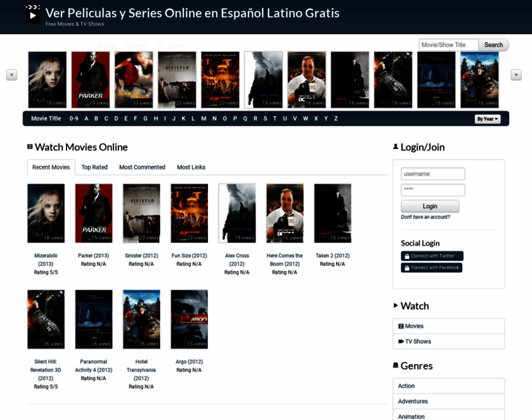The width and height of the screenshot is (532, 420).
Task: Click the Watch section play arrow icon
Action: [395, 305]
